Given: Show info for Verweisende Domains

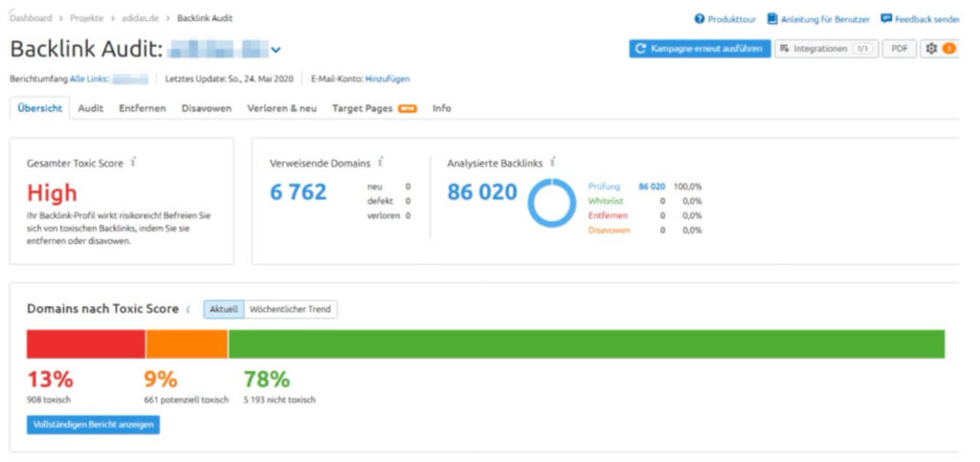Looking at the screenshot, I should pyautogui.click(x=380, y=163).
